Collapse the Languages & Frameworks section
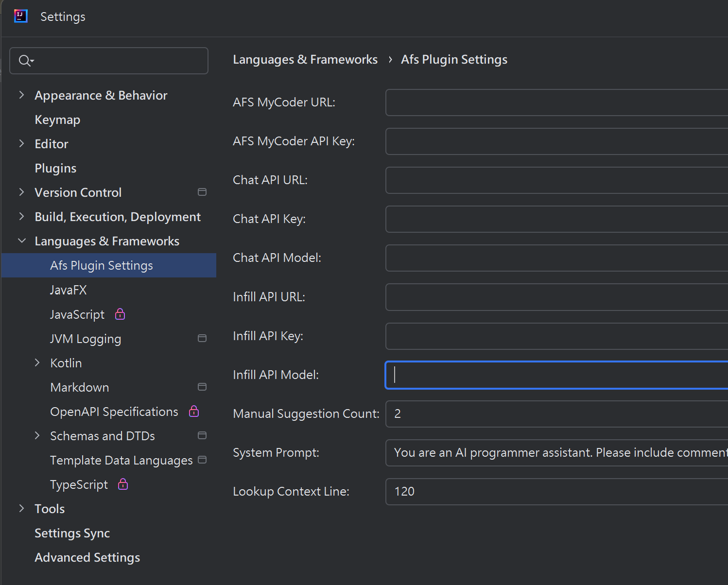The image size is (728, 585). click(22, 241)
